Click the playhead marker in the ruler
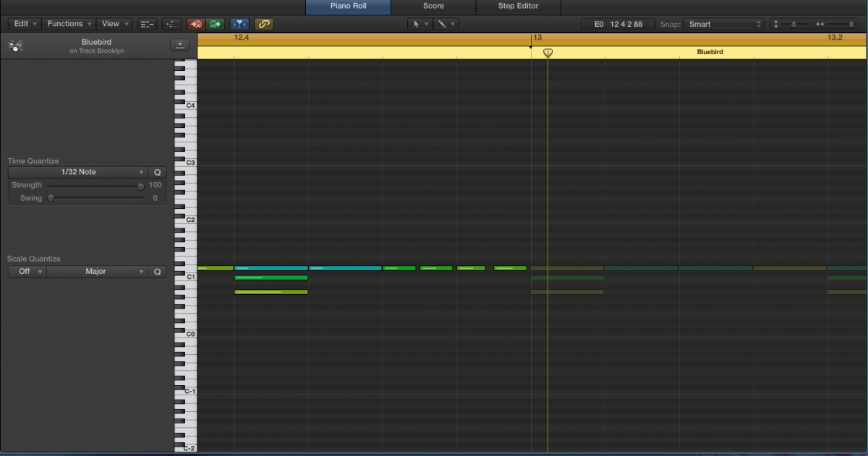Screen dimensions: 868x456 [x=548, y=53]
